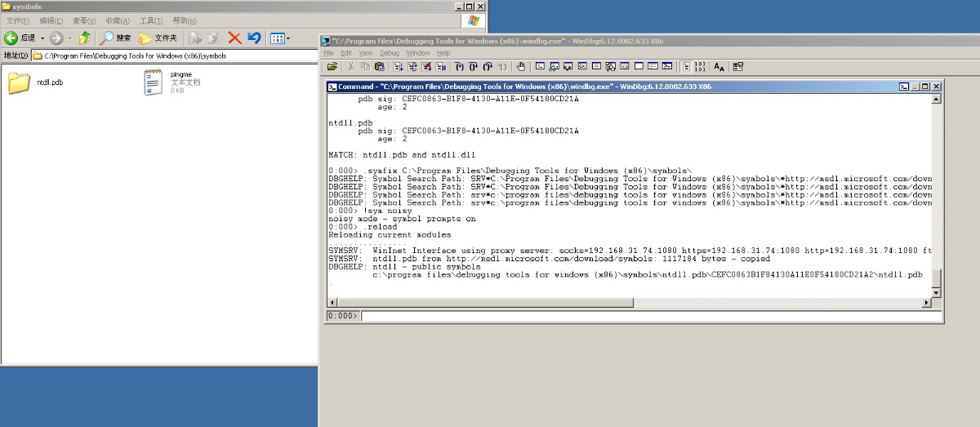
Task: Click the Font (AA) toolbar icon
Action: [x=719, y=66]
